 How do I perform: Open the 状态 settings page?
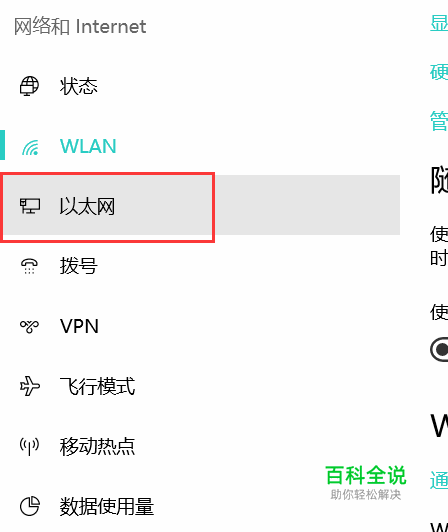[79, 86]
